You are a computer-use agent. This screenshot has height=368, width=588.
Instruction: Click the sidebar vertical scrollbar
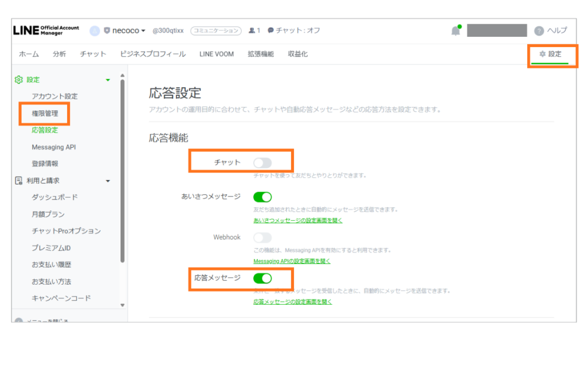(122, 172)
